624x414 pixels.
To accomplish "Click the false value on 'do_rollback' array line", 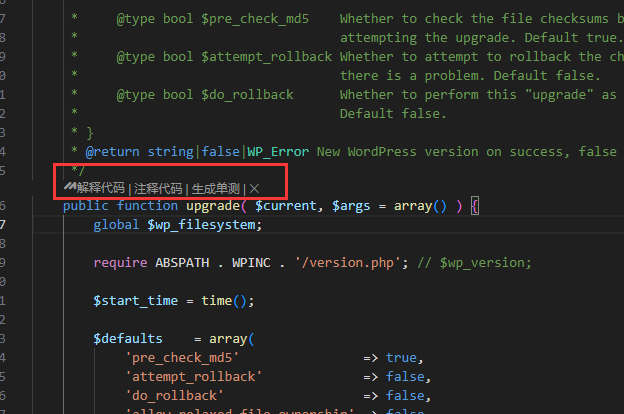I will pos(405,396).
